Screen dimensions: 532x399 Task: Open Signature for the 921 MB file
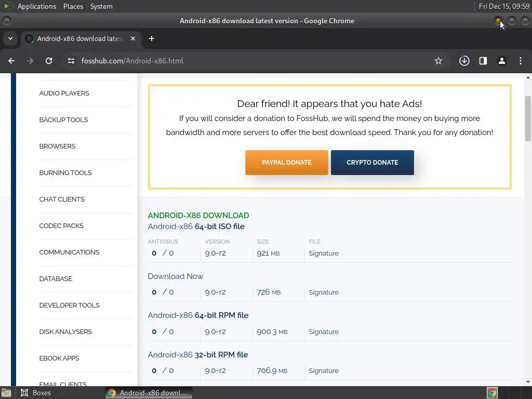click(x=324, y=253)
